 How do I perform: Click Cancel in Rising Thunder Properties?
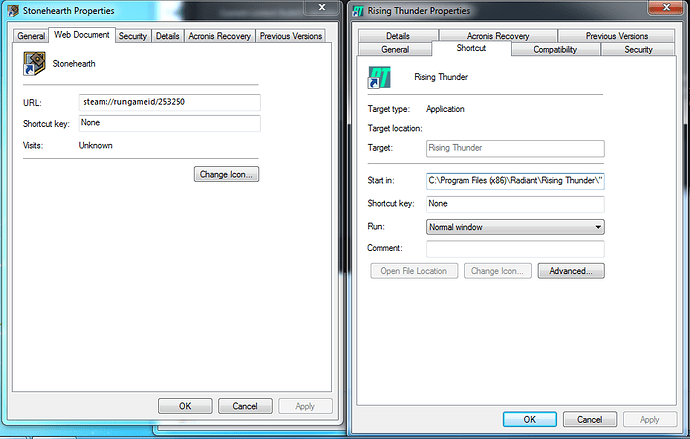(590, 419)
